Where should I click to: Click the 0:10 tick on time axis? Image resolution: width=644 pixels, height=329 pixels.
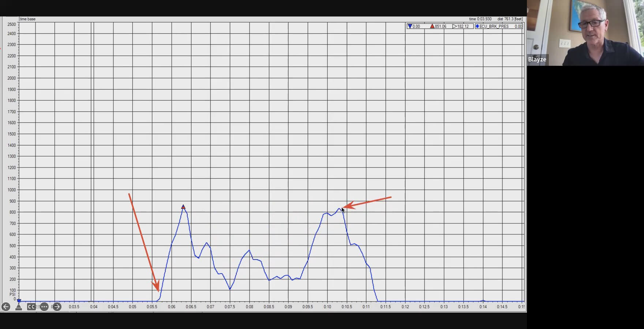pyautogui.click(x=327, y=307)
